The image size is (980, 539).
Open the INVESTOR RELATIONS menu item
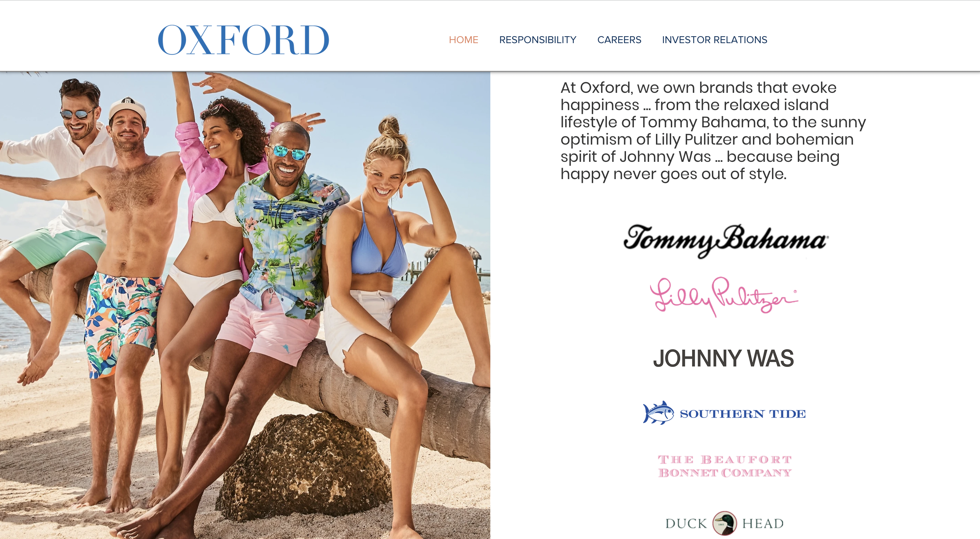714,40
